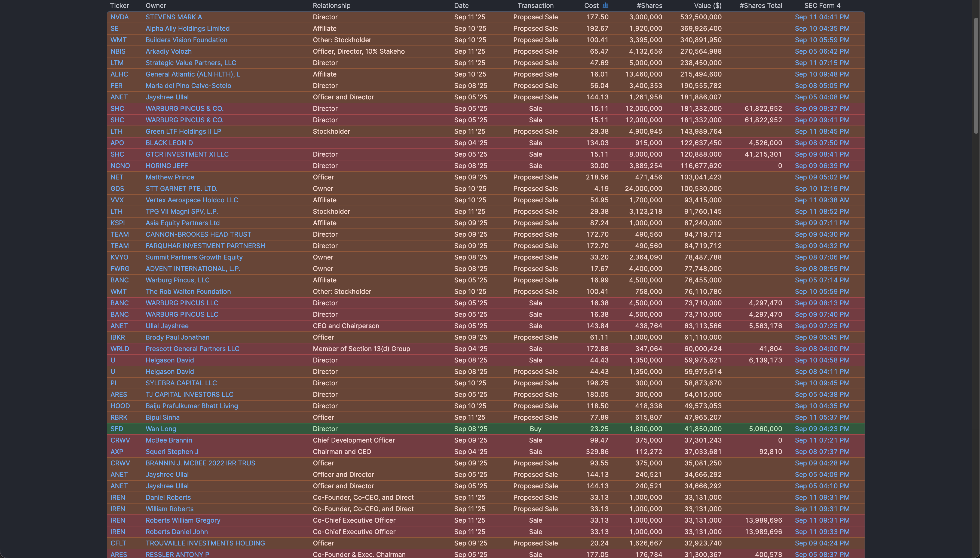Viewport: 980px width, 558px height.
Task: Open owner TPG VII Magni SPV, L.P.
Action: pos(182,212)
